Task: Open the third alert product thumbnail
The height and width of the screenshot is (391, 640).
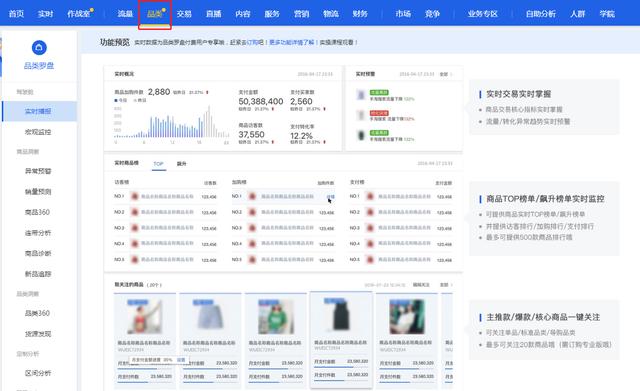Action: [361, 135]
